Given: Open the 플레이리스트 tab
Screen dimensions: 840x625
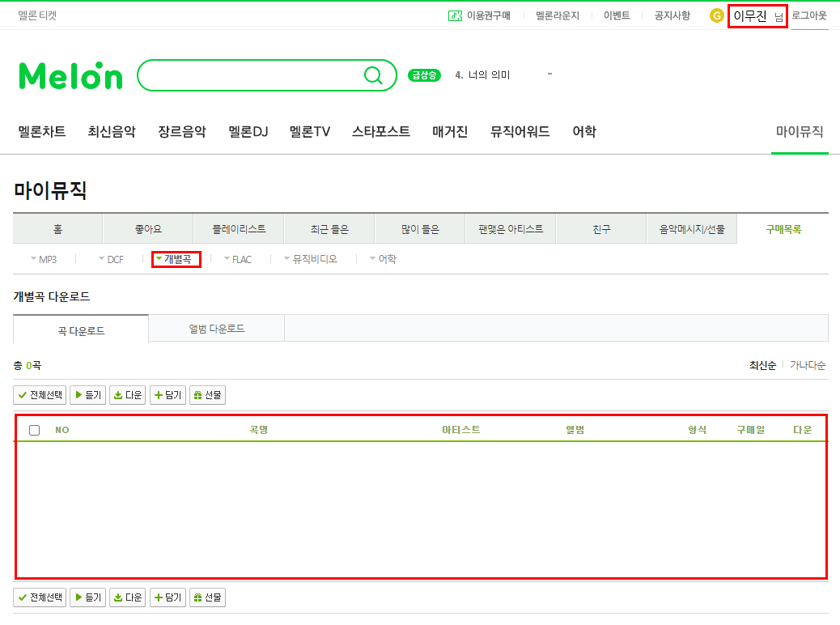Looking at the screenshot, I should tap(239, 229).
